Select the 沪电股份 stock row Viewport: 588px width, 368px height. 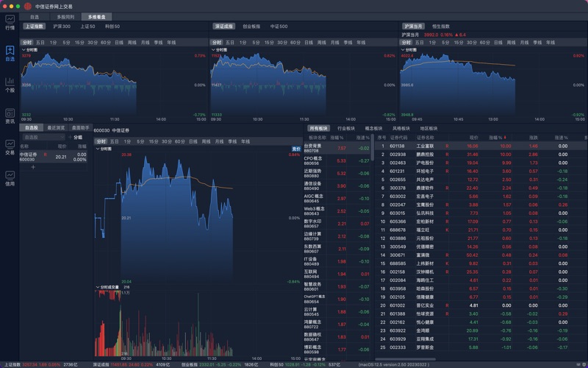481,163
